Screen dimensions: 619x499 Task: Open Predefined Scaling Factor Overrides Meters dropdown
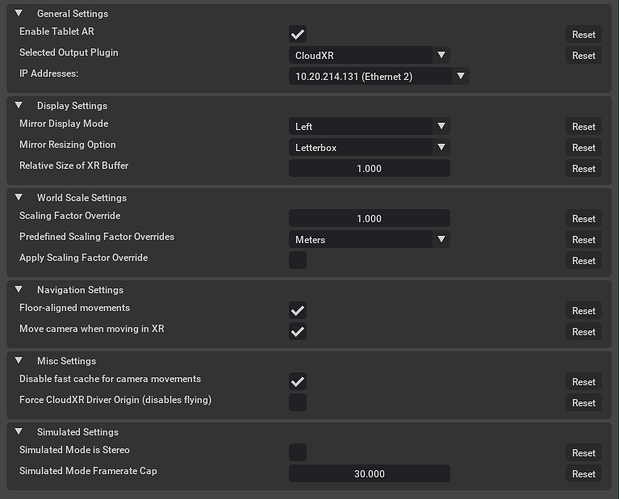coord(369,239)
